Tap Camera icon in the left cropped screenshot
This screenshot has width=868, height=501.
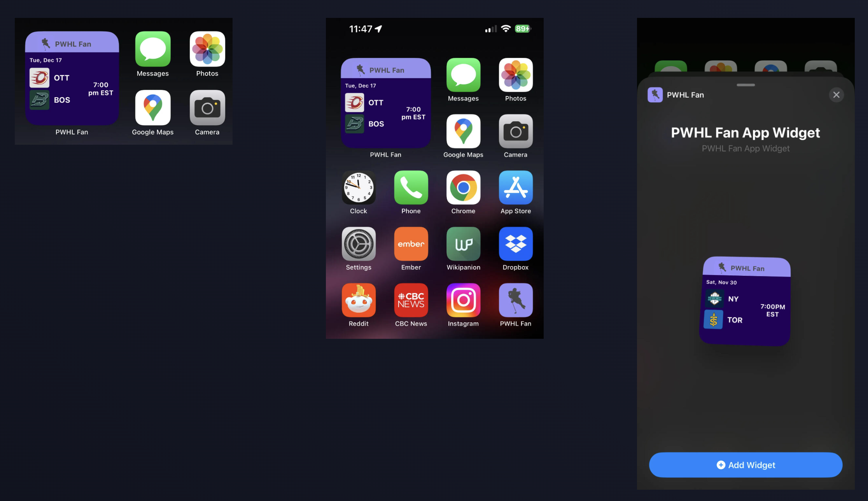(207, 108)
